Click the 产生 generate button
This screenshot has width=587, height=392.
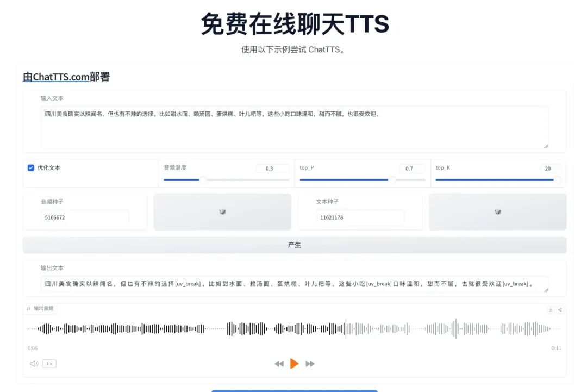click(x=294, y=245)
